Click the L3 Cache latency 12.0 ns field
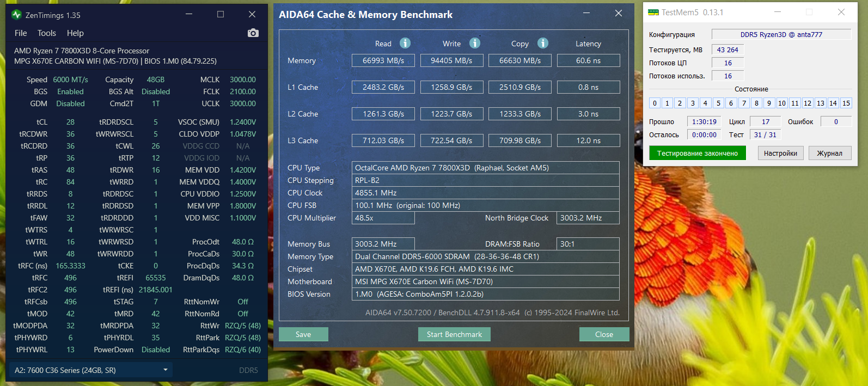This screenshot has height=386, width=868. (588, 140)
